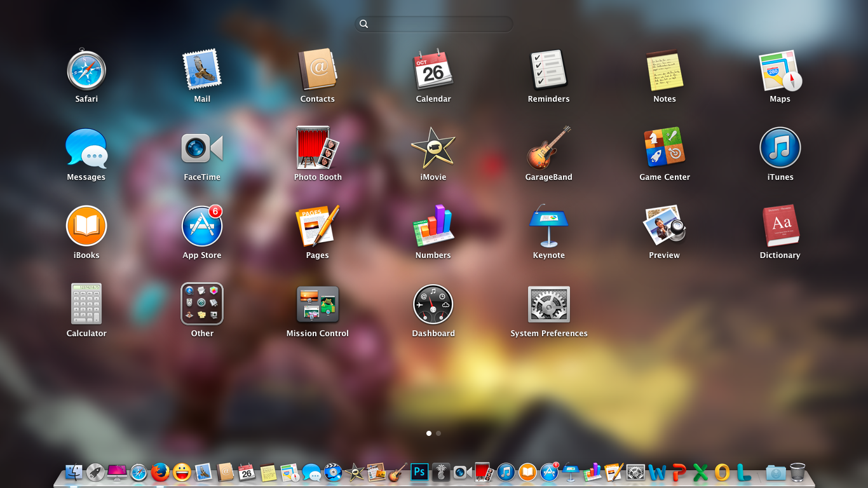Open iBooks orange icon in the Dock
This screenshot has width=868, height=488.
527,472
